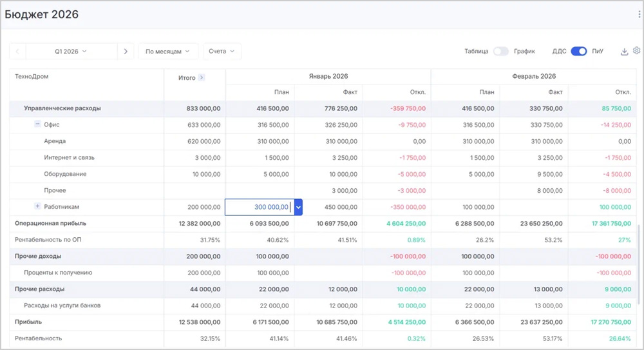Open the Счета dropdown

[x=222, y=52]
